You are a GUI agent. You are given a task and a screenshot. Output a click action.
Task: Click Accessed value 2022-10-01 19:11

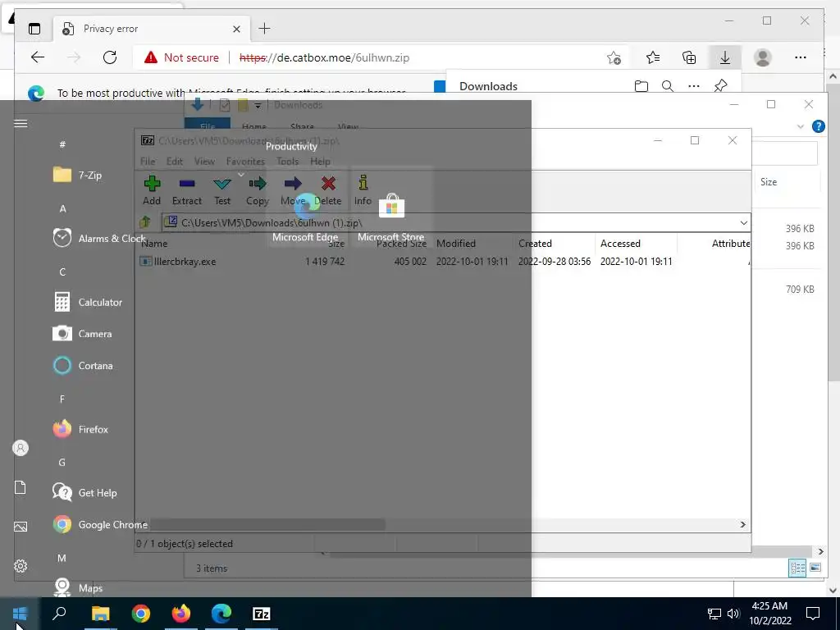tap(636, 262)
